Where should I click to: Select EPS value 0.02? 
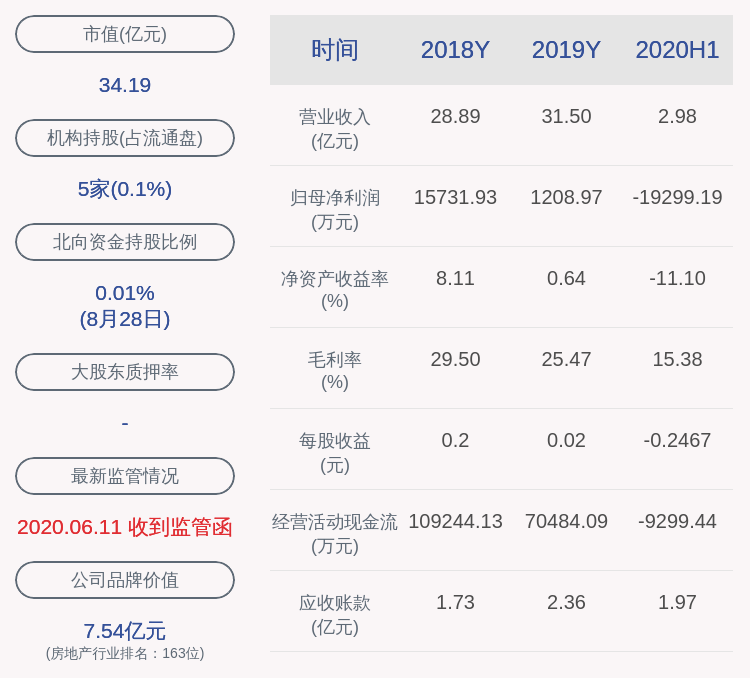566,440
